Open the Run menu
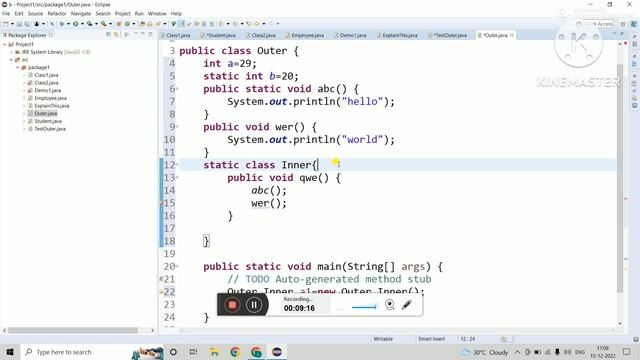This screenshot has height=360, width=640. tap(139, 13)
